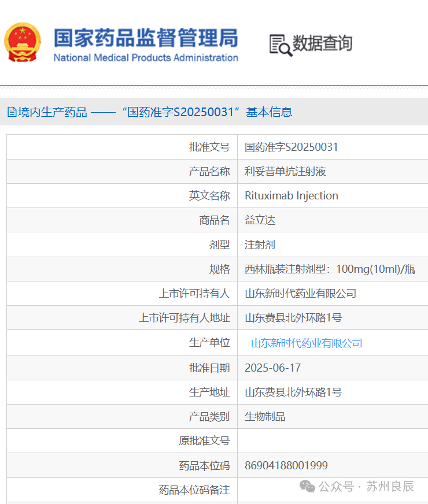Select English name Rituximab Injection
The width and height of the screenshot is (428, 504).
tap(292, 196)
